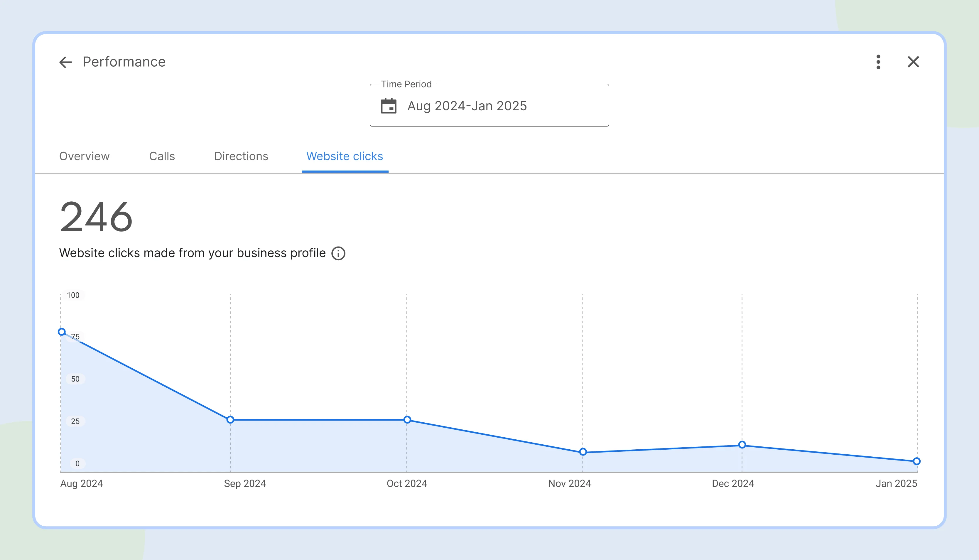Click the 75 y-axis label

click(75, 337)
